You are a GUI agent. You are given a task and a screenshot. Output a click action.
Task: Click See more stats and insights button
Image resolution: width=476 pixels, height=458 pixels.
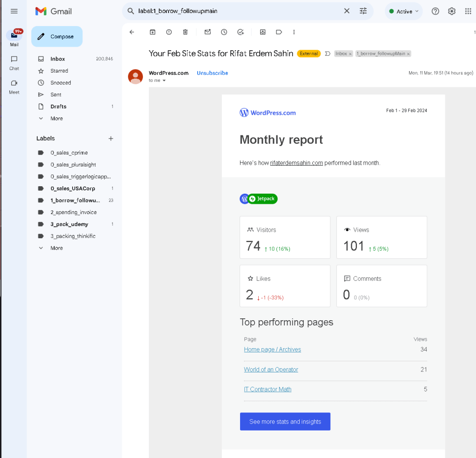[x=285, y=422]
